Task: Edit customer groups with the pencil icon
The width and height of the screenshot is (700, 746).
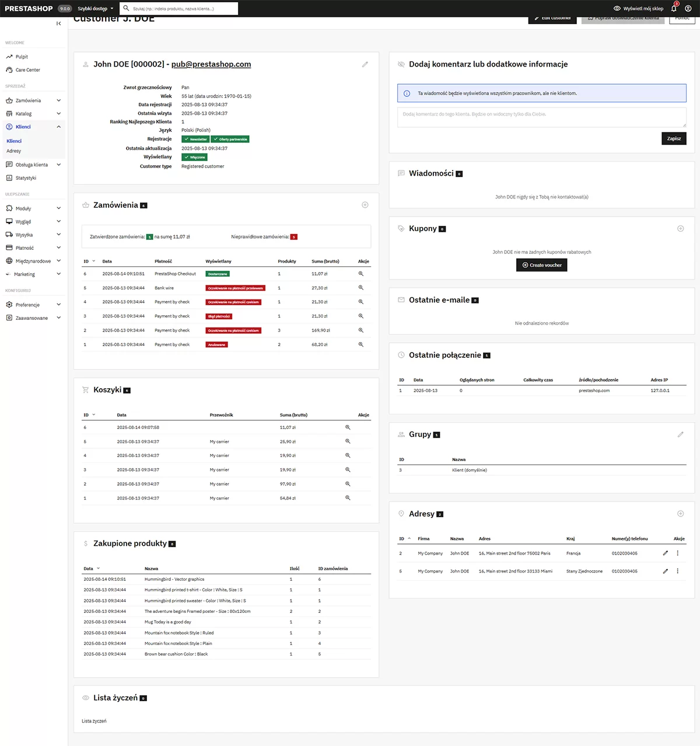Action: coord(680,434)
